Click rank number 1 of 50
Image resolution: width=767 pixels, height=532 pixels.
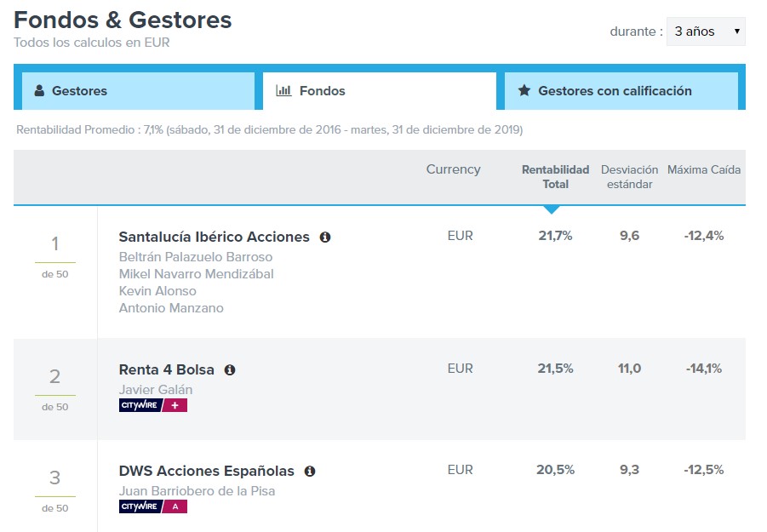pyautogui.click(x=55, y=244)
